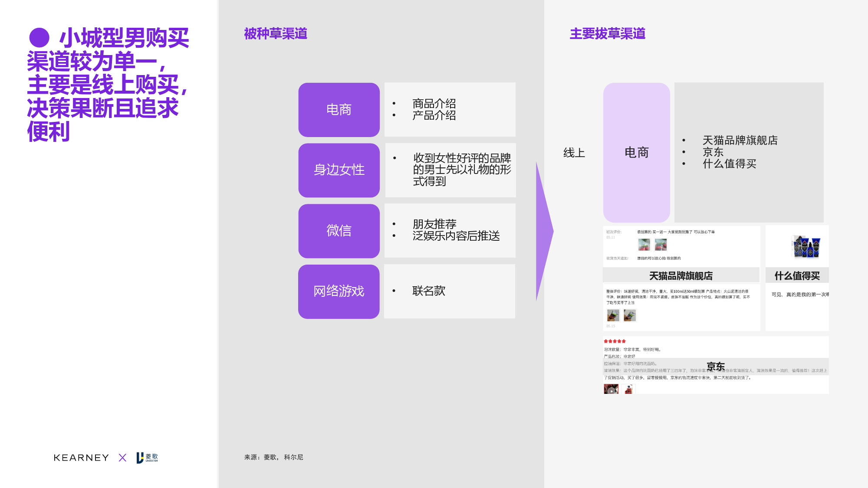
Task: Click the 什么值得买 label bar
Action: 797,275
